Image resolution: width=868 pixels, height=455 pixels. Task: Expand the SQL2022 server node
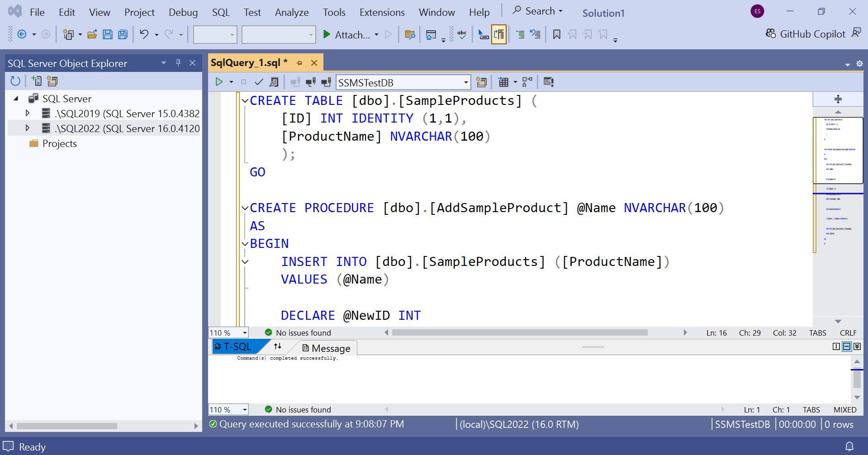tap(28, 128)
